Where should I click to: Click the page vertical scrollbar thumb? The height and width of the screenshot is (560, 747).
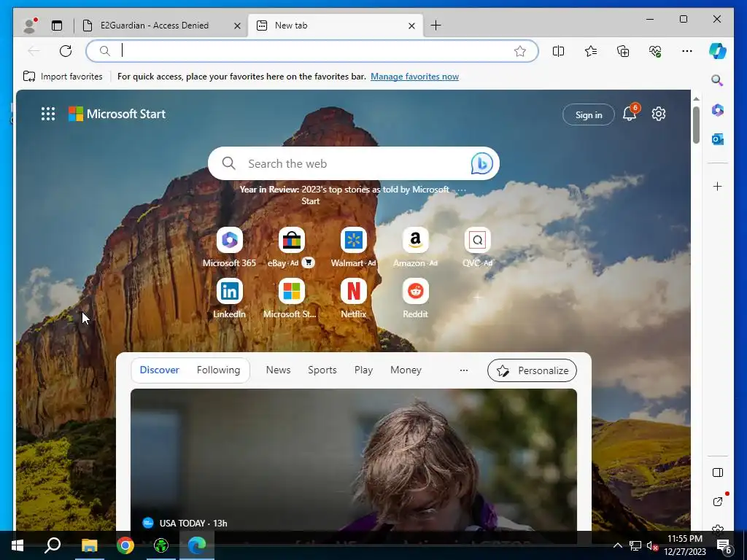pos(696,125)
